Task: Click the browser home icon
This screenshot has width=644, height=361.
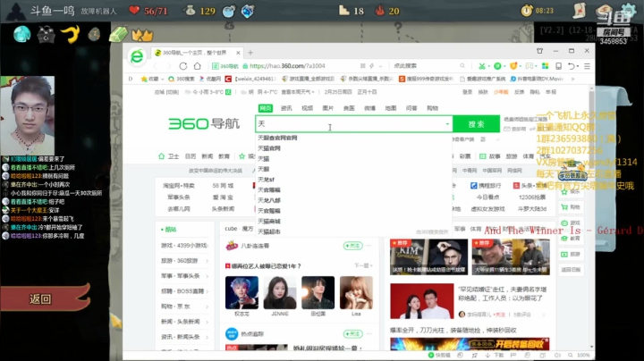Action: tap(198, 66)
